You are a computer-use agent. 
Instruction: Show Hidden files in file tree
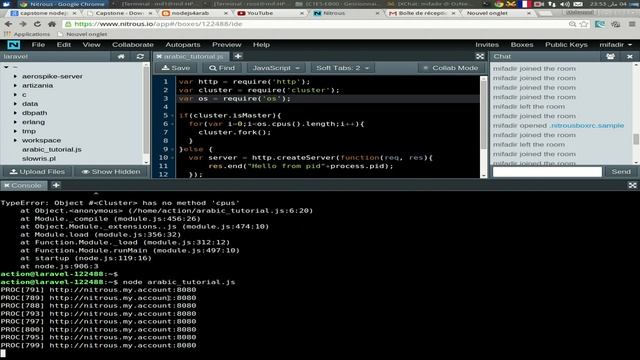(x=111, y=172)
